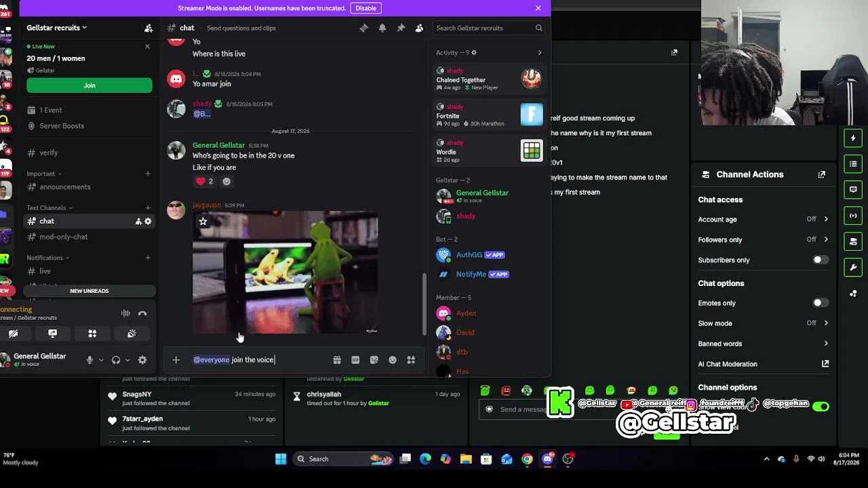Create invite for the chat channel row
Image resolution: width=868 pixels, height=488 pixels.
(x=138, y=221)
